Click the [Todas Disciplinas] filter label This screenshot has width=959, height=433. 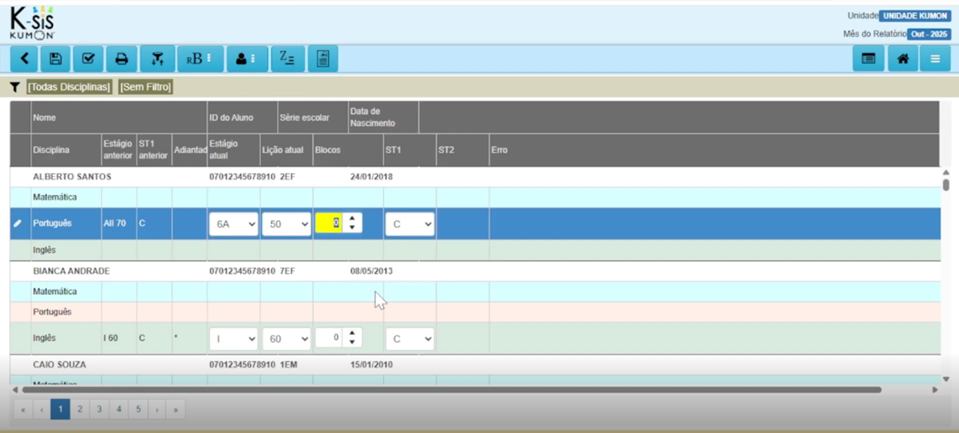point(69,87)
